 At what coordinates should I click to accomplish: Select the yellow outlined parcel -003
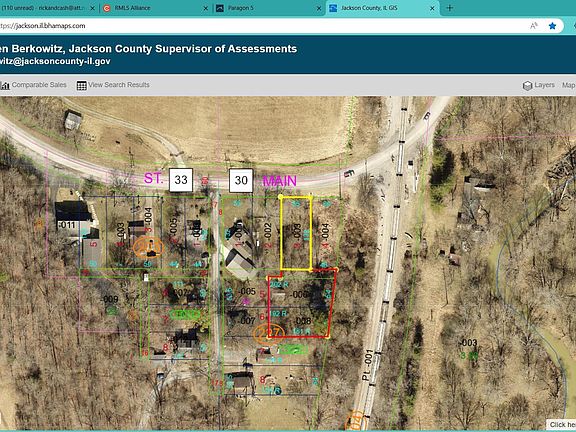point(296,234)
